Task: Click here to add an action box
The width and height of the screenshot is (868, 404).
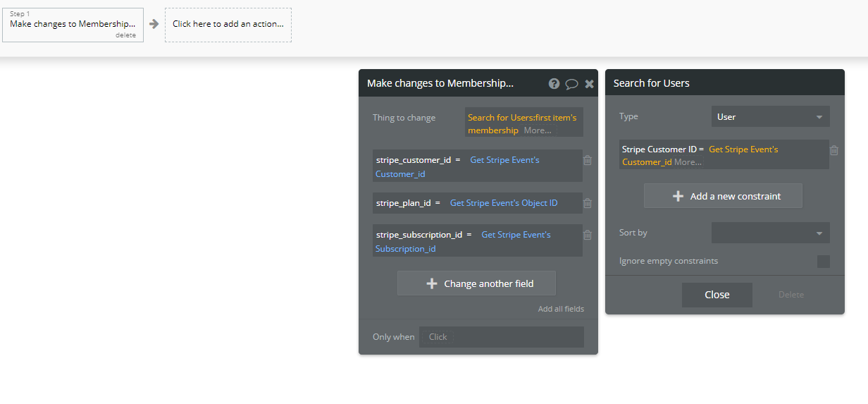Action: [228, 24]
